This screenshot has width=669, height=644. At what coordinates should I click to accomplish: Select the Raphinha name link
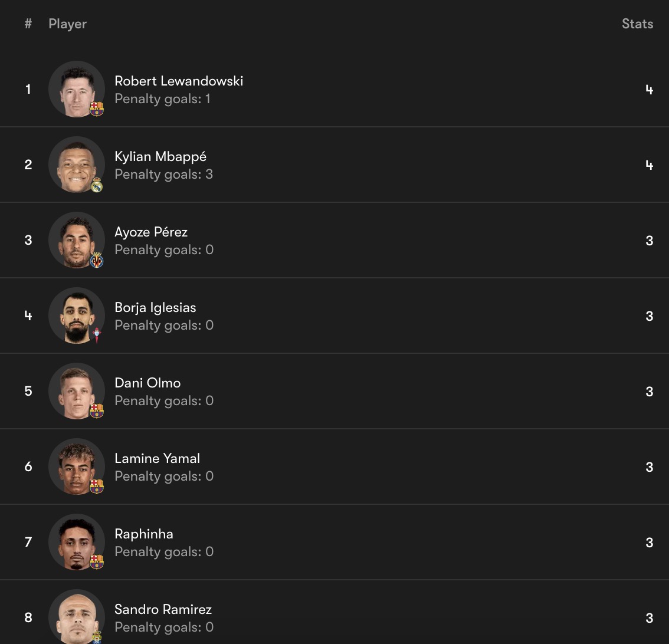(144, 534)
